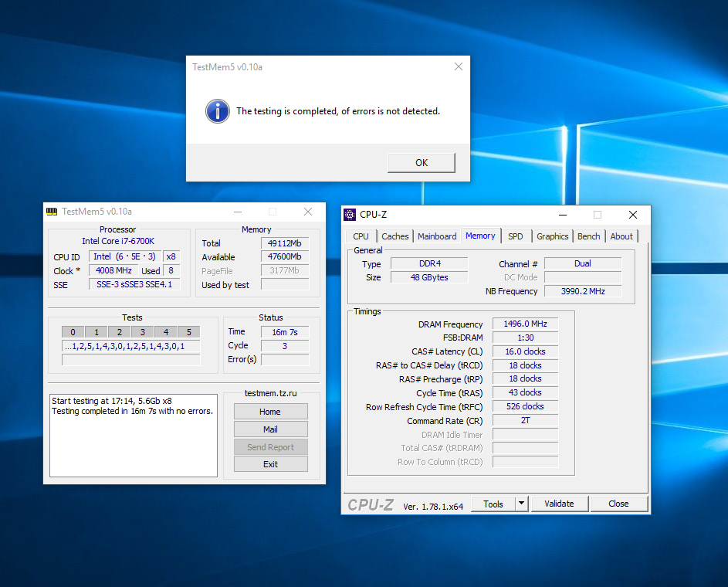This screenshot has width=728, height=587.
Task: Click the FSB:DRAM ratio value 1:30
Action: point(525,338)
